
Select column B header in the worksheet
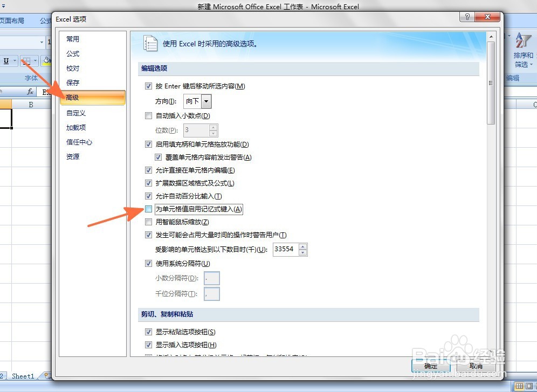[x=31, y=105]
